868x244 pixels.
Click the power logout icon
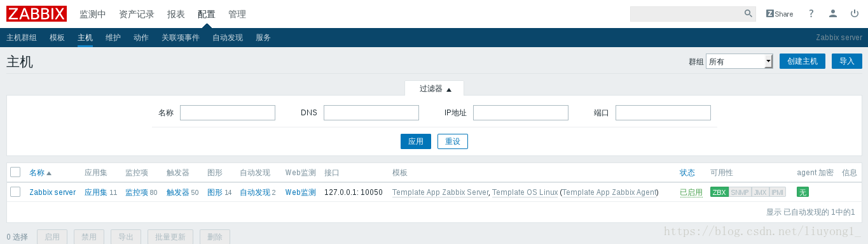coord(854,13)
